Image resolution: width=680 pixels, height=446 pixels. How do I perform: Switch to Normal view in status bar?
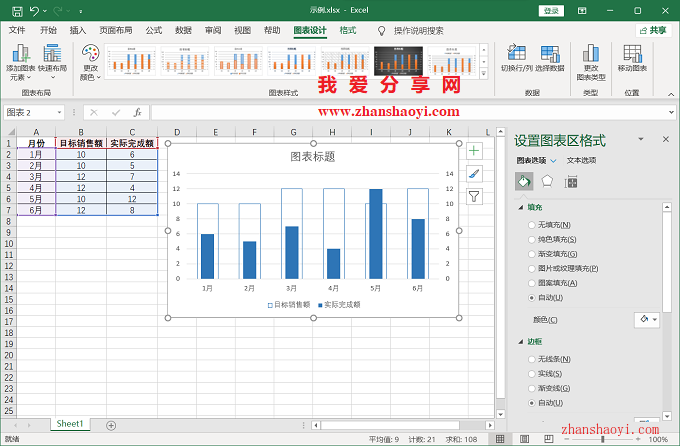tap(500, 439)
